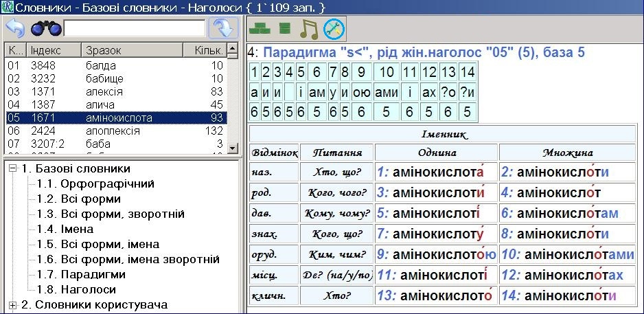The image size is (644, 314).
Task: Sort by the Кільк. column header
Action: [x=205, y=50]
